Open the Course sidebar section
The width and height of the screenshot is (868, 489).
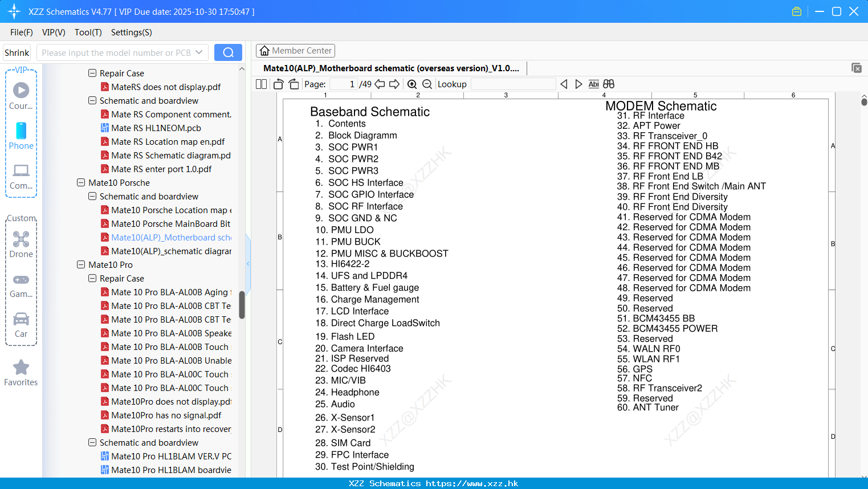click(21, 96)
